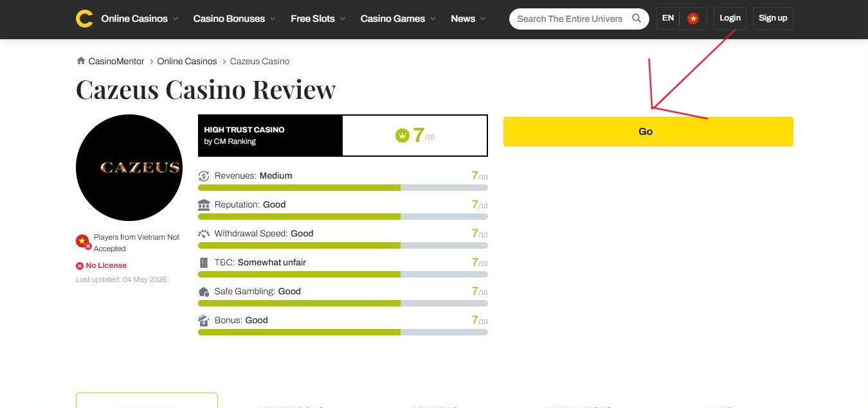Image resolution: width=868 pixels, height=408 pixels.
Task: Open the News menu item
Action: pos(463,19)
